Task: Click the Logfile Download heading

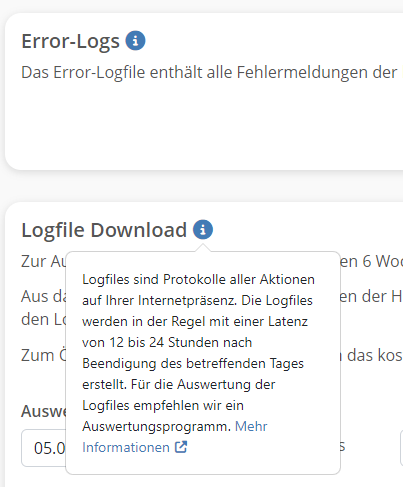Action: [104, 230]
